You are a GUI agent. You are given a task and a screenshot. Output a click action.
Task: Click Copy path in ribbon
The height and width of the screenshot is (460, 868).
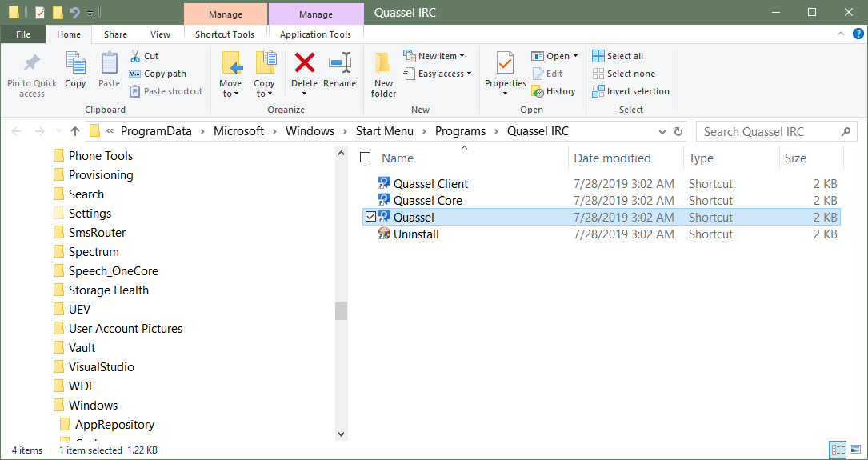(x=158, y=74)
